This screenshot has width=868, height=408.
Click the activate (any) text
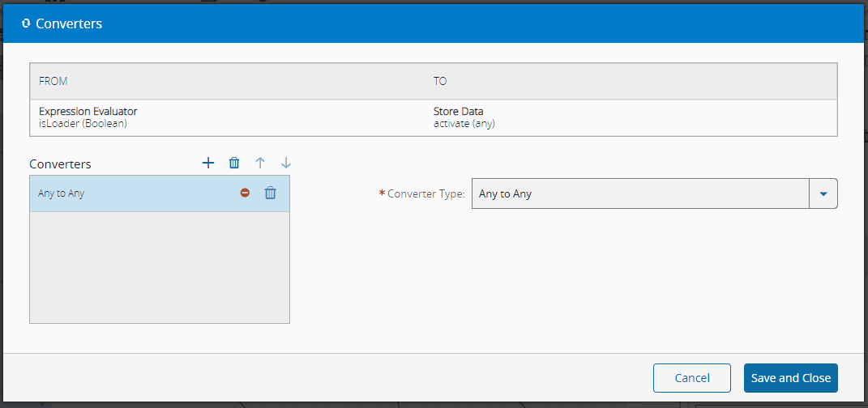point(464,124)
